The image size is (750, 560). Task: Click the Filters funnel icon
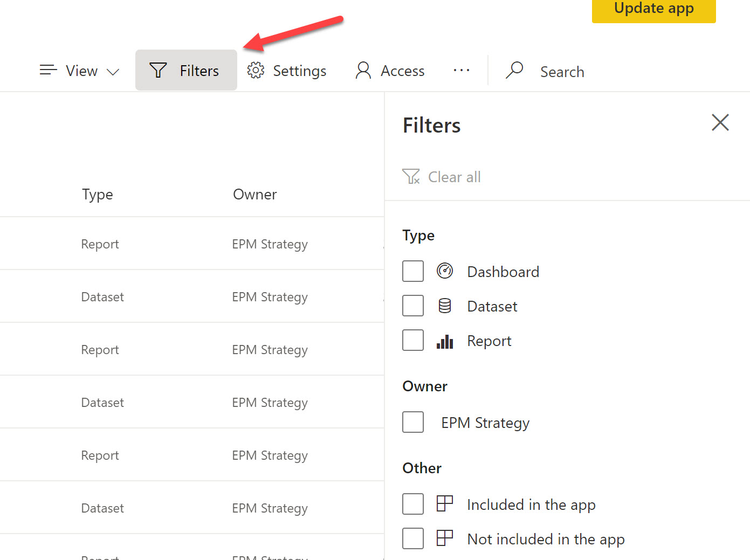[x=158, y=70]
